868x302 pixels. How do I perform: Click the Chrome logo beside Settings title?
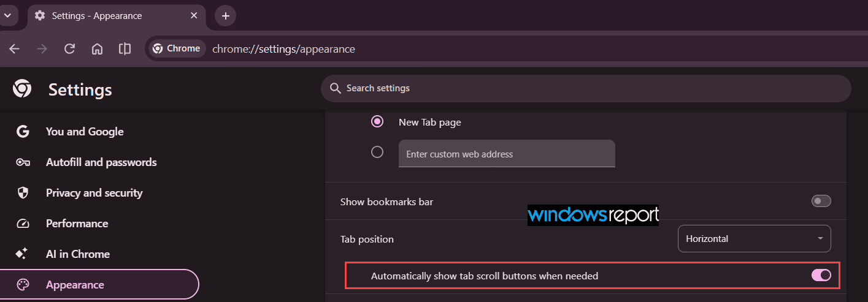(x=22, y=89)
